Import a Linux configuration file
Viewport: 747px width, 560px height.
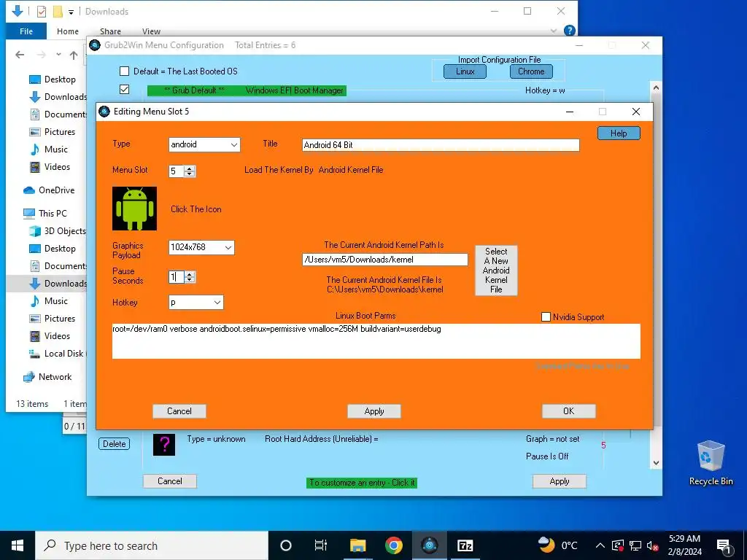[465, 71]
